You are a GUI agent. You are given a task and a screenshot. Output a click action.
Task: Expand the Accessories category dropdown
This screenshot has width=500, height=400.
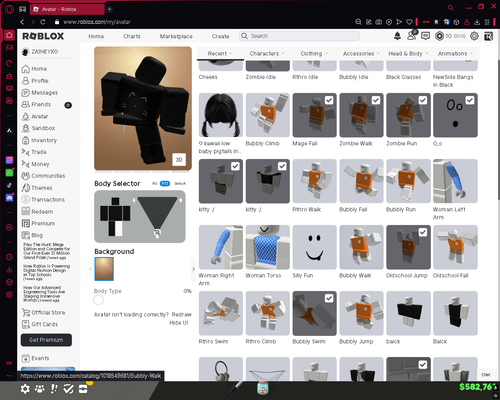[x=361, y=53]
